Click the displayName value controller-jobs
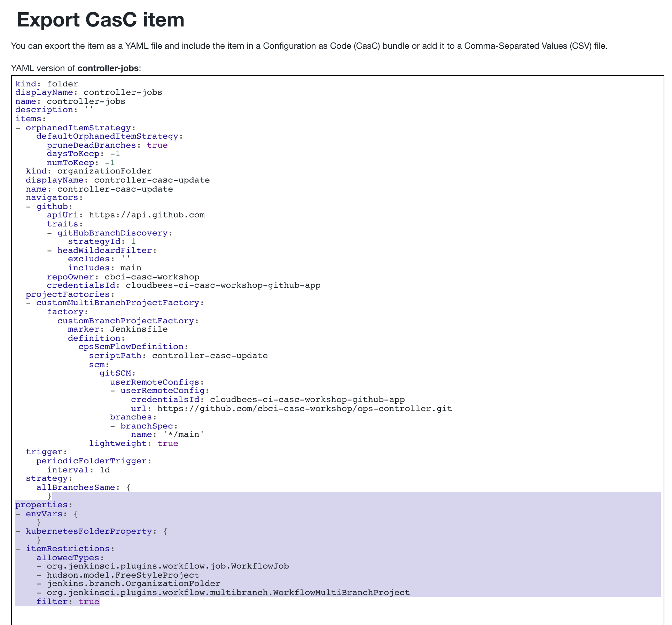The height and width of the screenshot is (625, 672). pos(122,92)
